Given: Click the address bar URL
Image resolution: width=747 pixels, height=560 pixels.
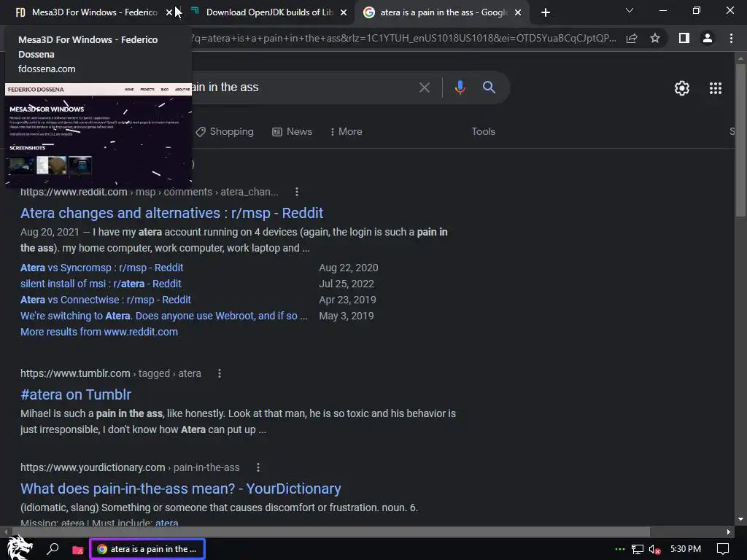Looking at the screenshot, I should 404,38.
